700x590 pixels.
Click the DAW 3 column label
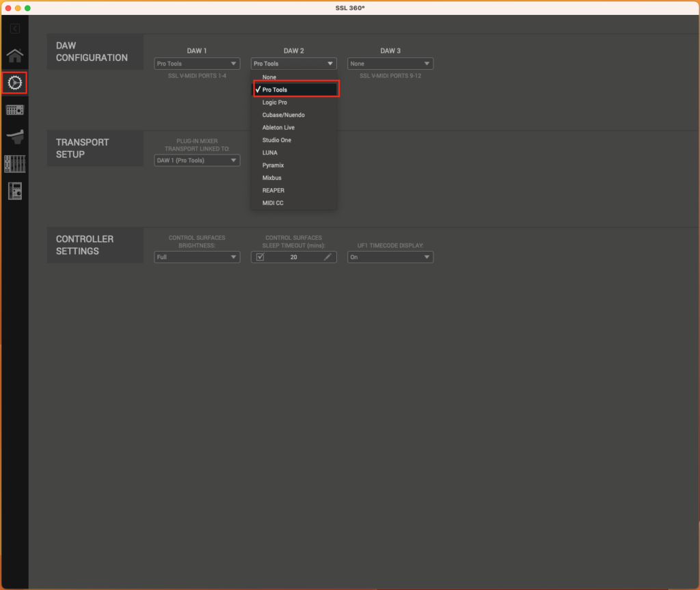point(390,51)
